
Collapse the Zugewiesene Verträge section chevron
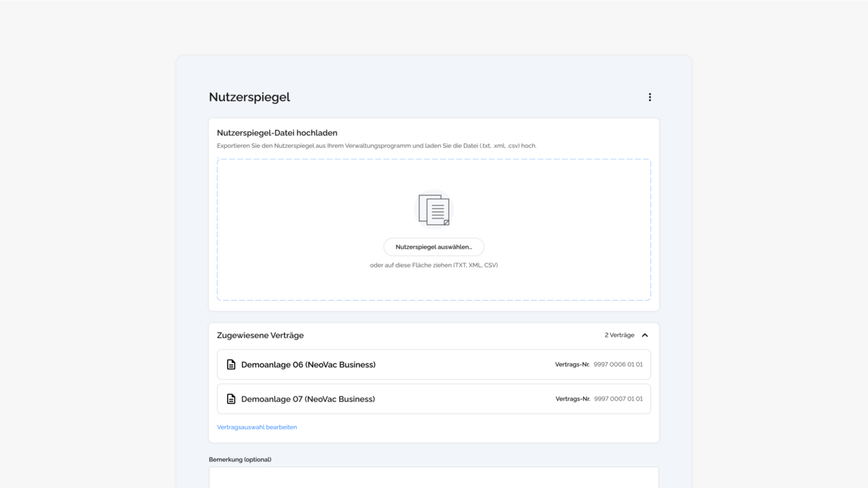click(645, 335)
